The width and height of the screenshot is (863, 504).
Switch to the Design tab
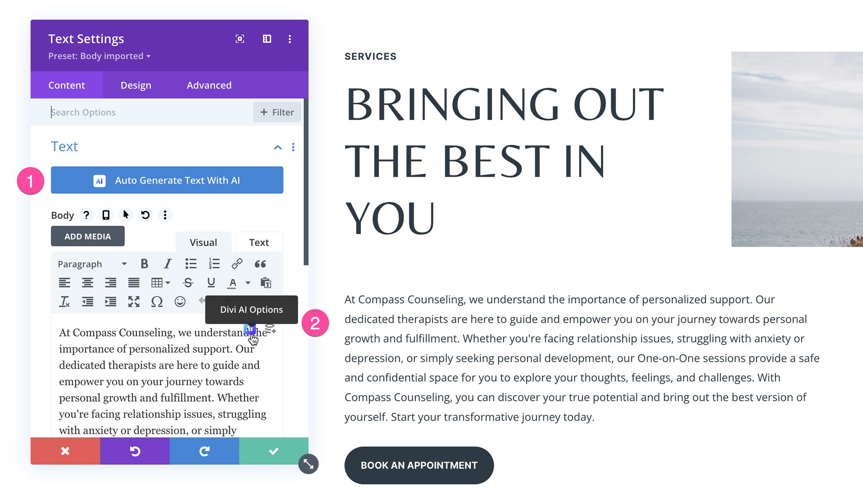(136, 85)
